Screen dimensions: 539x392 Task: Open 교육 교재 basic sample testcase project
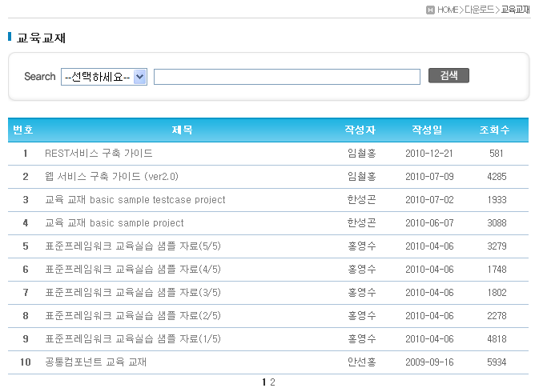tap(135, 200)
